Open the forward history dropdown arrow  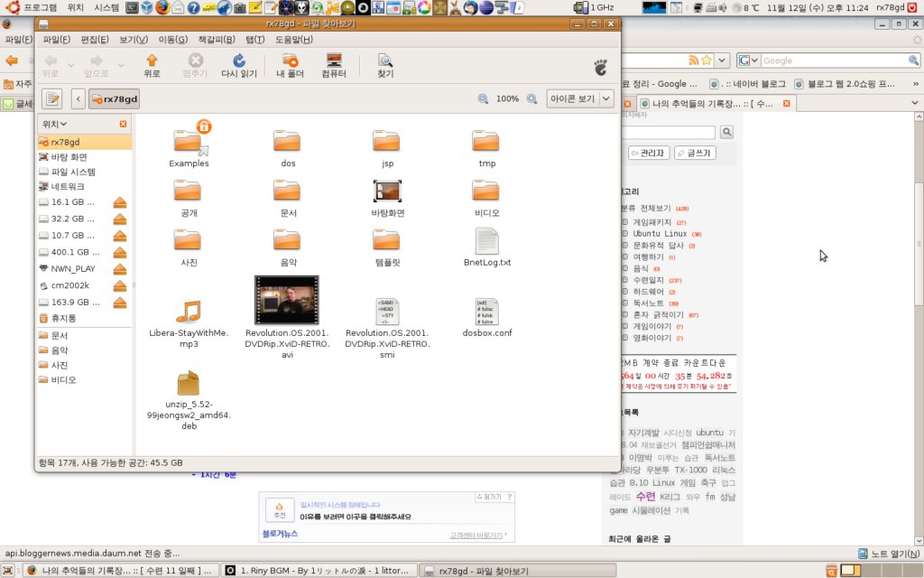(121, 65)
